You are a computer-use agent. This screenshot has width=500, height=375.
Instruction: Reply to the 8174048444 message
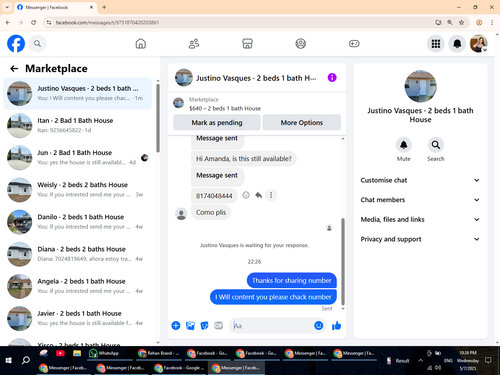pos(258,195)
